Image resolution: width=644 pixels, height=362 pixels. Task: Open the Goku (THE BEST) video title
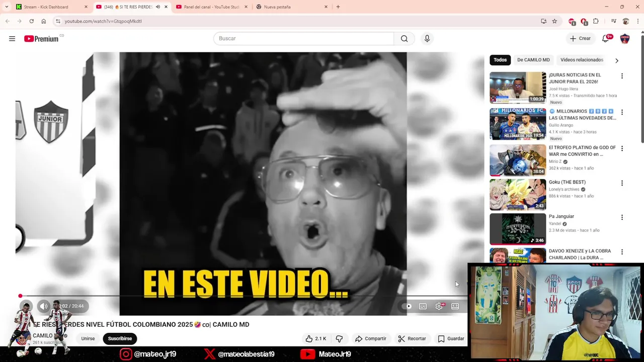pos(567,182)
